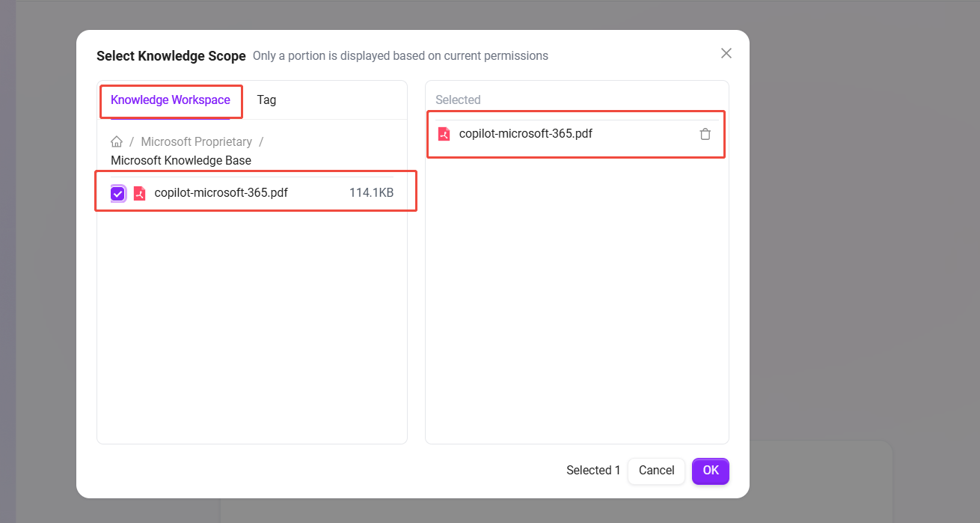Click the Select Knowledge Scope title
The image size is (980, 523).
point(171,56)
